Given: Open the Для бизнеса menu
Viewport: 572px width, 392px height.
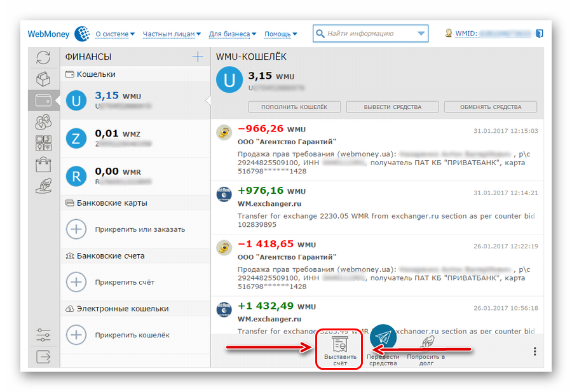Looking at the screenshot, I should pyautogui.click(x=233, y=34).
